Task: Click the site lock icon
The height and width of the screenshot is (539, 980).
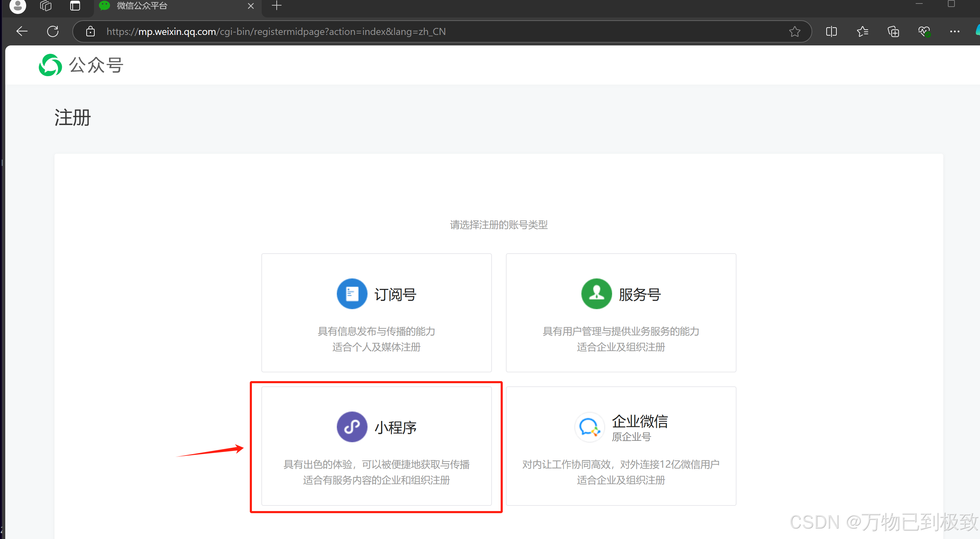Action: point(90,31)
